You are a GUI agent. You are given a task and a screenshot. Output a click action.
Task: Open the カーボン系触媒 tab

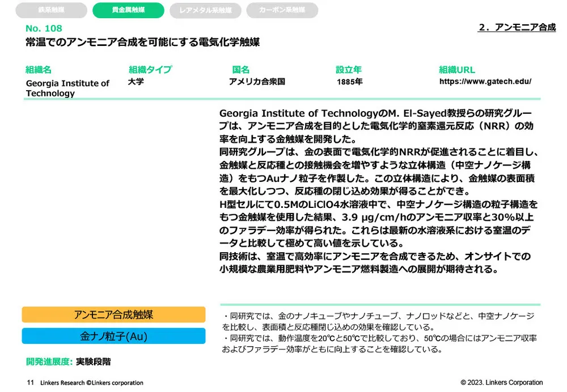pos(282,10)
